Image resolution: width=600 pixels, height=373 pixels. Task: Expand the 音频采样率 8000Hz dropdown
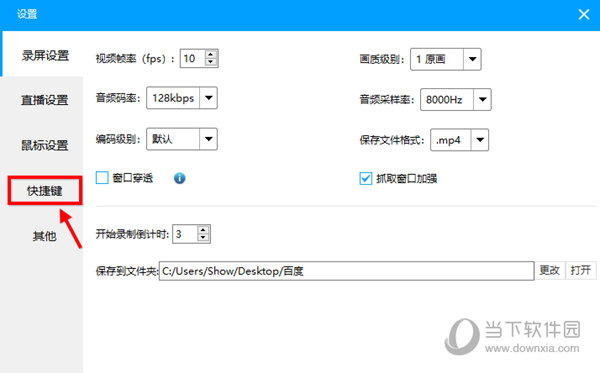point(455,100)
